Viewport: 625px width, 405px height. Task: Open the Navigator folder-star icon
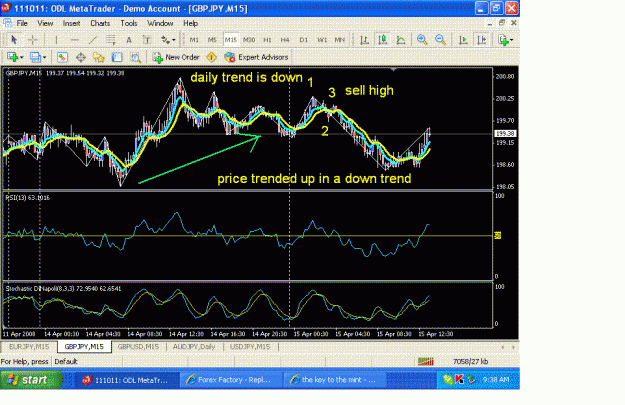point(98,57)
